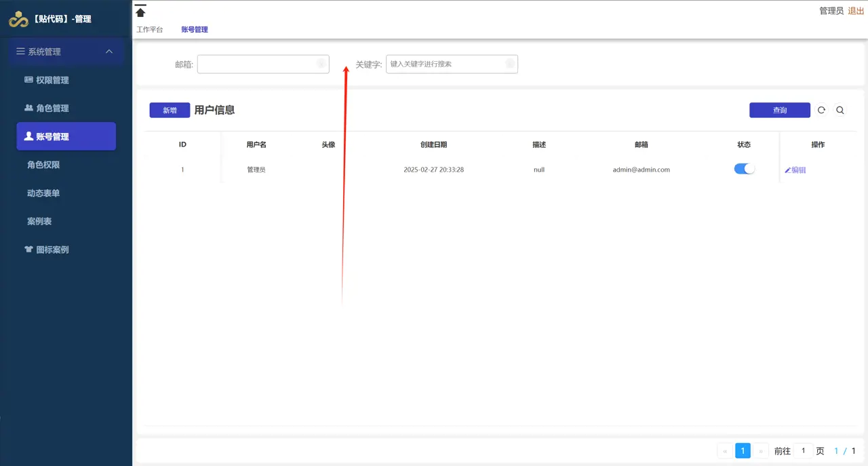Click the home icon above the tab bar
The height and width of the screenshot is (466, 868).
coord(140,11)
